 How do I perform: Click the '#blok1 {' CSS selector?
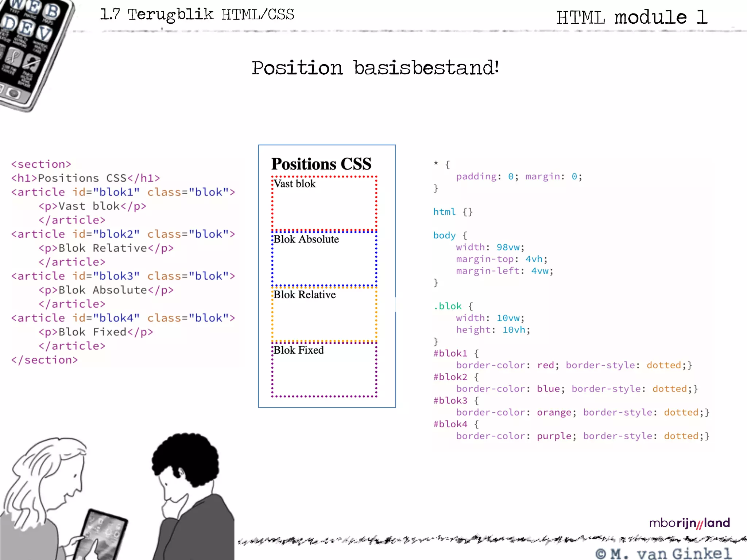pos(456,353)
